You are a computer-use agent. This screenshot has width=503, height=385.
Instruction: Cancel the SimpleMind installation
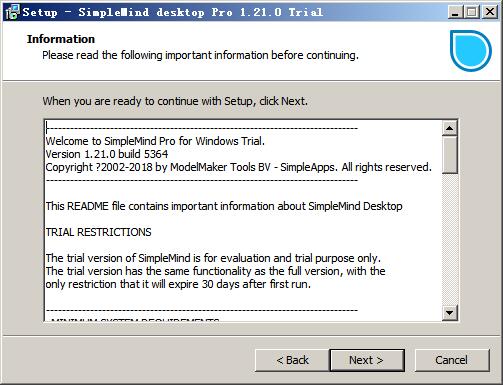tap(452, 360)
